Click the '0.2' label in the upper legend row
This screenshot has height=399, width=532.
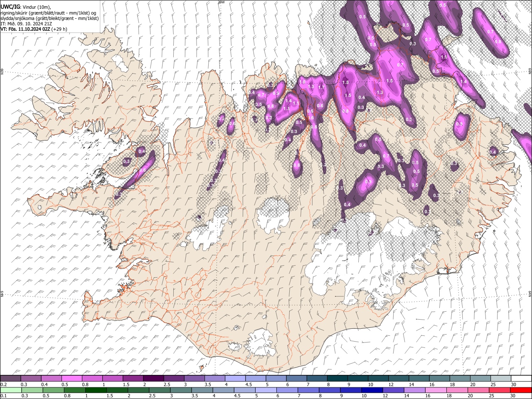pyautogui.click(x=3, y=384)
